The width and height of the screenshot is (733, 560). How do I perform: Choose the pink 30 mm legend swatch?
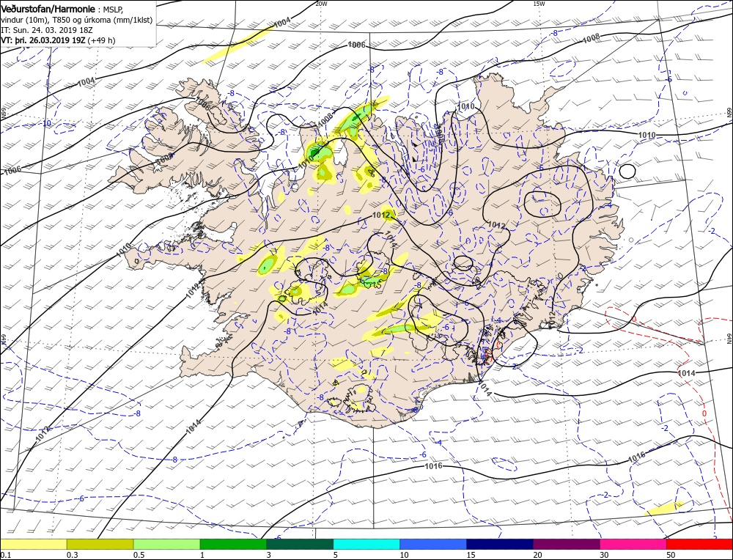point(633,544)
